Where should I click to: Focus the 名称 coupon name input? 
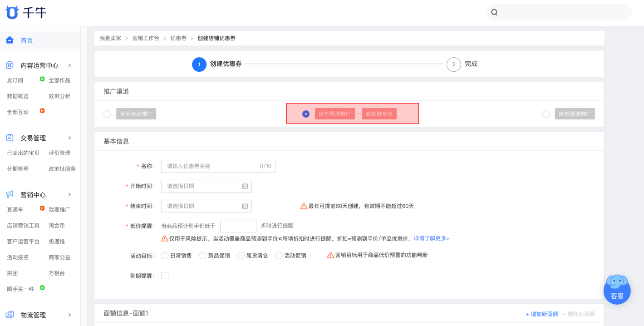click(218, 166)
